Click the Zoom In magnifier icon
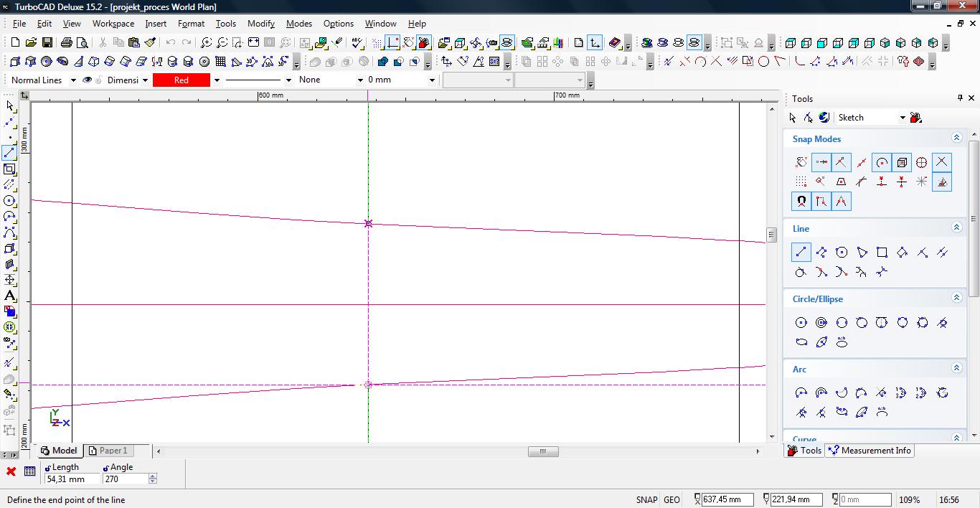 207,43
